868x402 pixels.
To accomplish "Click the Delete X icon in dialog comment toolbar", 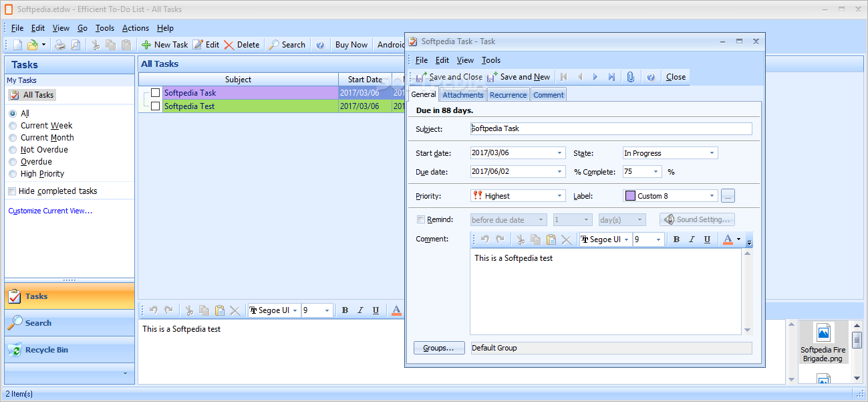I will pyautogui.click(x=566, y=239).
